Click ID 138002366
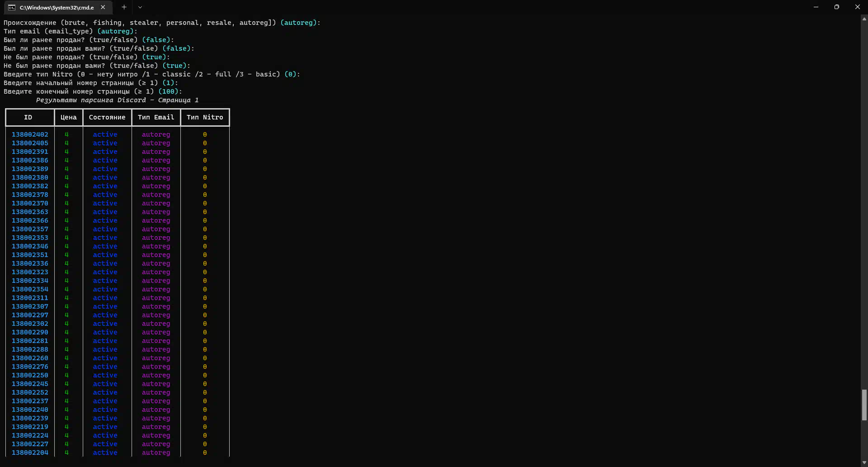 (x=30, y=220)
